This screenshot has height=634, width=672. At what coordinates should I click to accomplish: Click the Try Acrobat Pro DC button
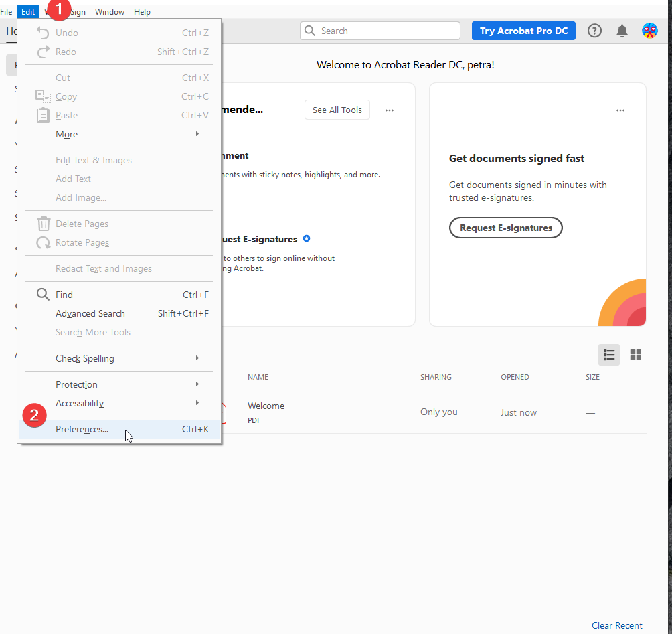click(523, 31)
